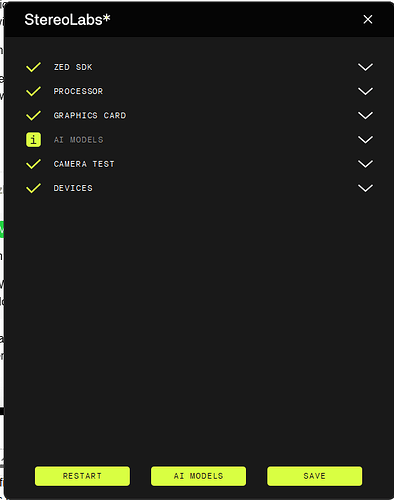The height and width of the screenshot is (500, 394).
Task: Expand the AI Models section chevron
Action: 365,140
